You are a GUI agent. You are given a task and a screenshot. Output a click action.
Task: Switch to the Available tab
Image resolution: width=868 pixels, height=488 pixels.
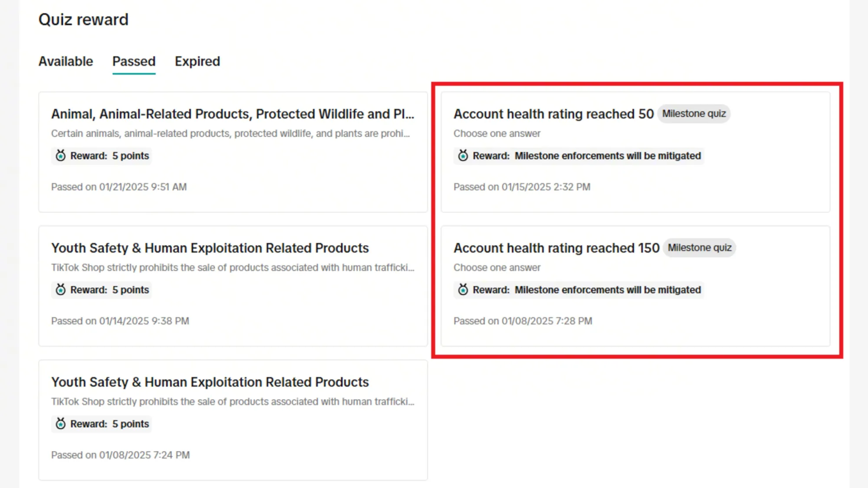point(66,61)
